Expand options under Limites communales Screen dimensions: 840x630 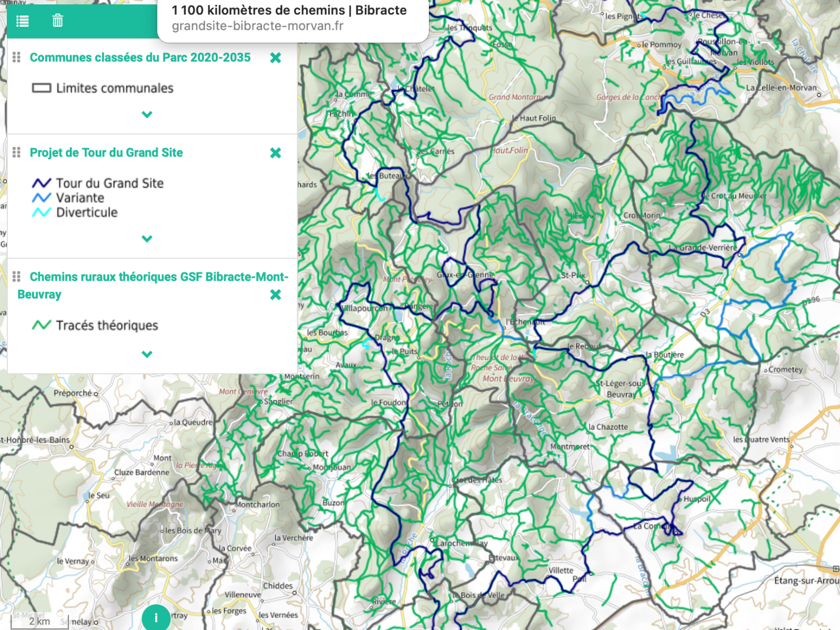147,114
